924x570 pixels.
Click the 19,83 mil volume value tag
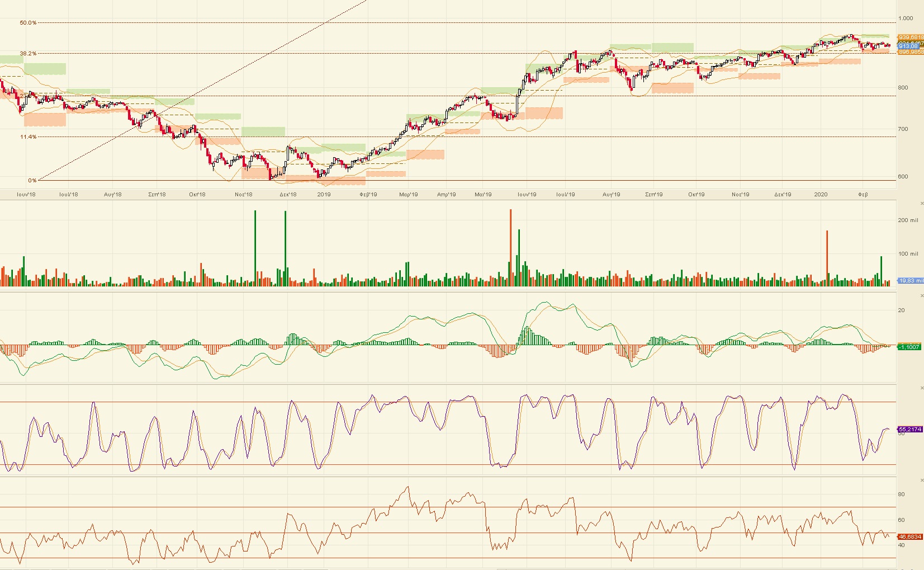pyautogui.click(x=911, y=281)
